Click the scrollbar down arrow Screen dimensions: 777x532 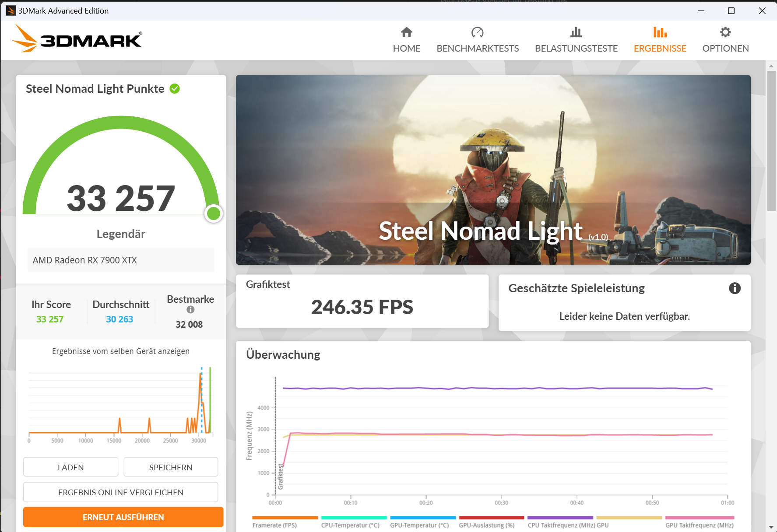(771, 527)
